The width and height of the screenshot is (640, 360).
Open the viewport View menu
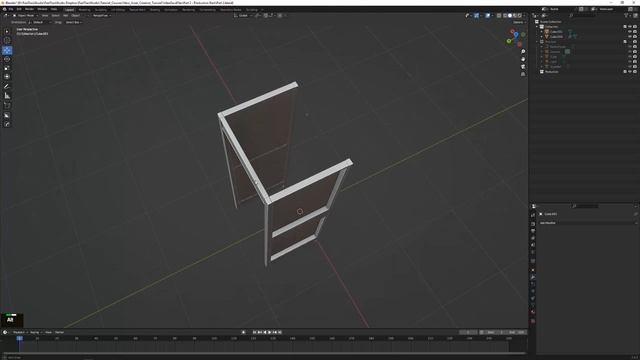pyautogui.click(x=44, y=16)
